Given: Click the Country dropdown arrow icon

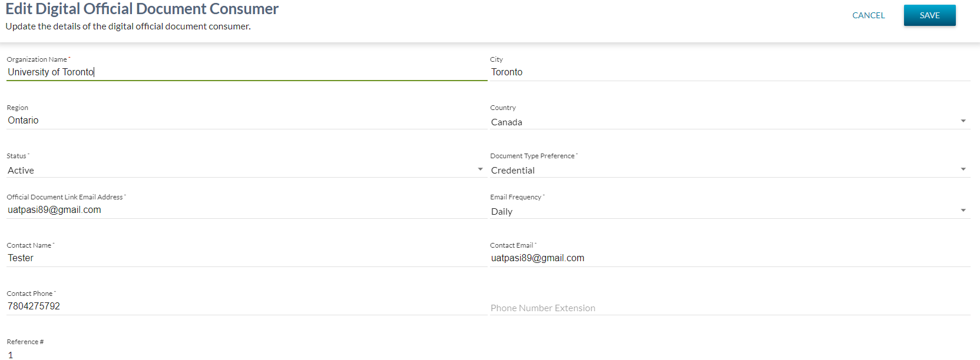Looking at the screenshot, I should (x=963, y=121).
